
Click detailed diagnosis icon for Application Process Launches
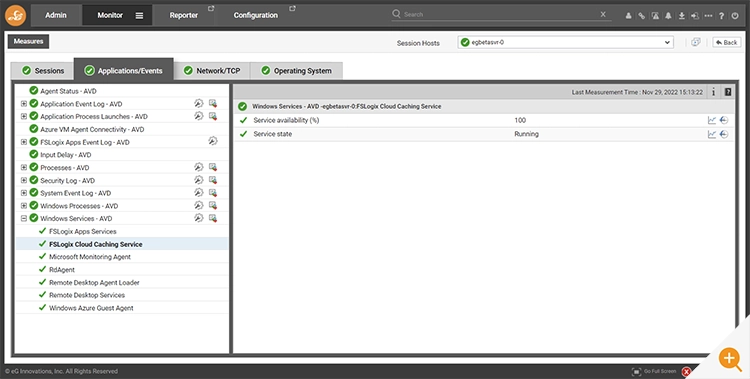pos(213,116)
